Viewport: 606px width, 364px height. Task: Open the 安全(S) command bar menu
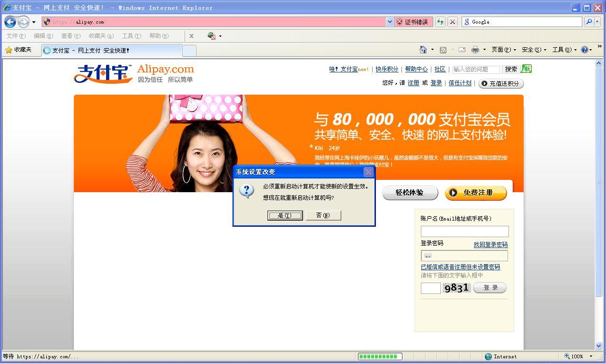tap(534, 50)
